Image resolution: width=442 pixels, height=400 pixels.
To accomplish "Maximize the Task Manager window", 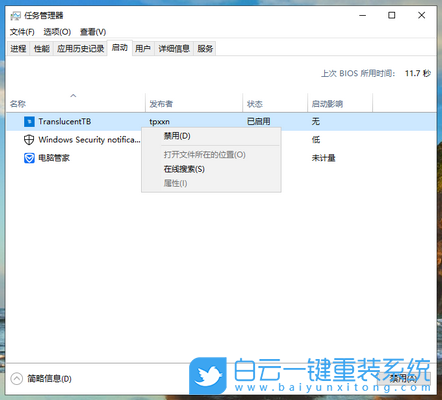I will click(392, 15).
